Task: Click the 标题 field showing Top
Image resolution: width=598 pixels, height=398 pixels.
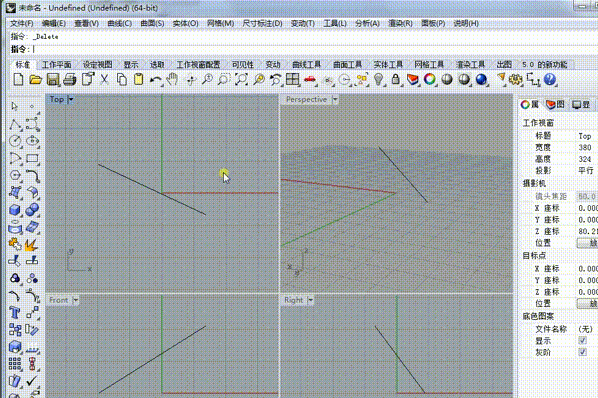Action: tap(584, 136)
